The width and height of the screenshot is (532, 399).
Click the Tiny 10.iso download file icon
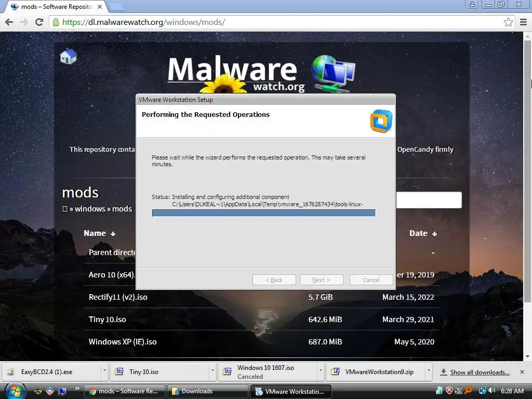(x=119, y=371)
